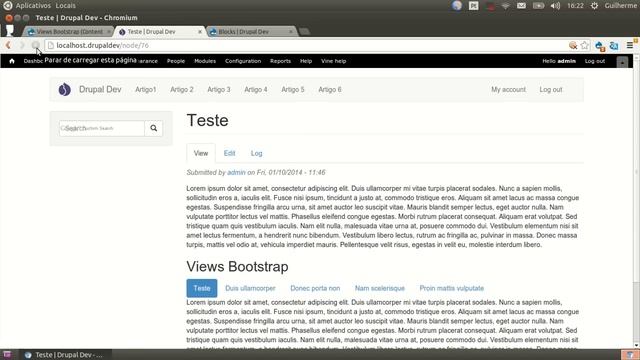This screenshot has height=360, width=640.
Task: Click the admin author link
Action: (x=236, y=173)
